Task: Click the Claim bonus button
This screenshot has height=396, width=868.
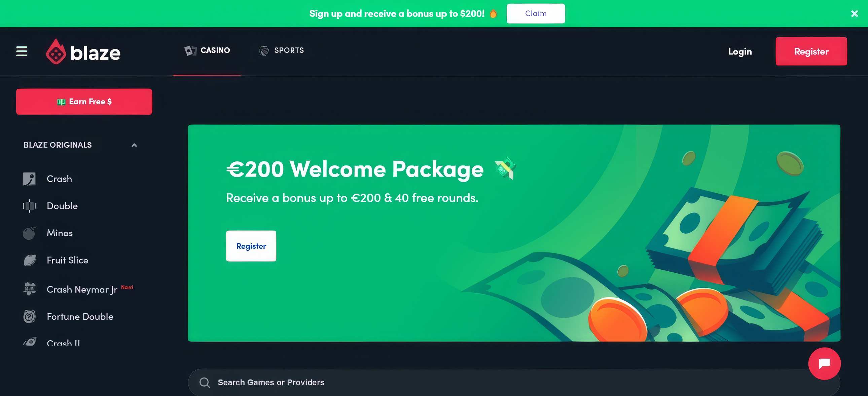Action: click(x=535, y=13)
